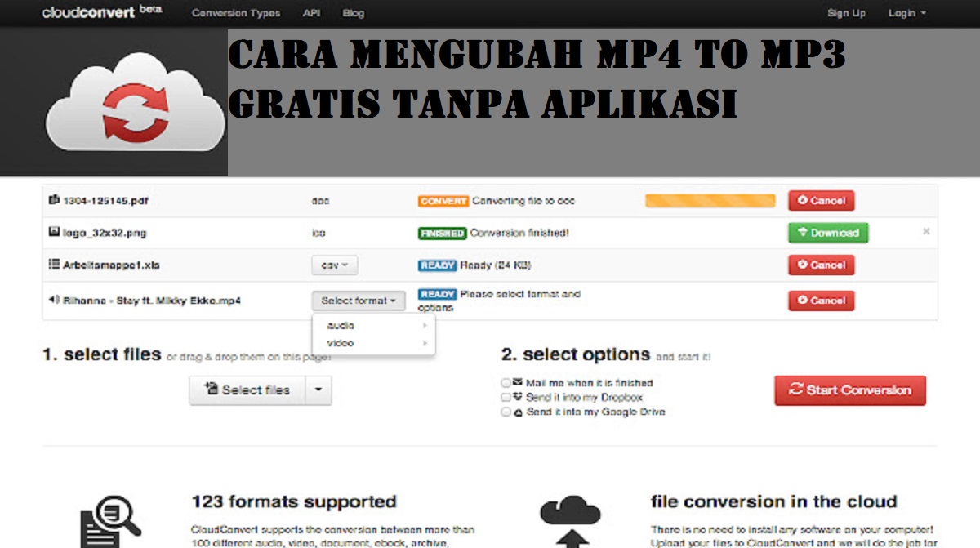Click the document magnifier formats icon
The image size is (980, 548).
point(110,522)
